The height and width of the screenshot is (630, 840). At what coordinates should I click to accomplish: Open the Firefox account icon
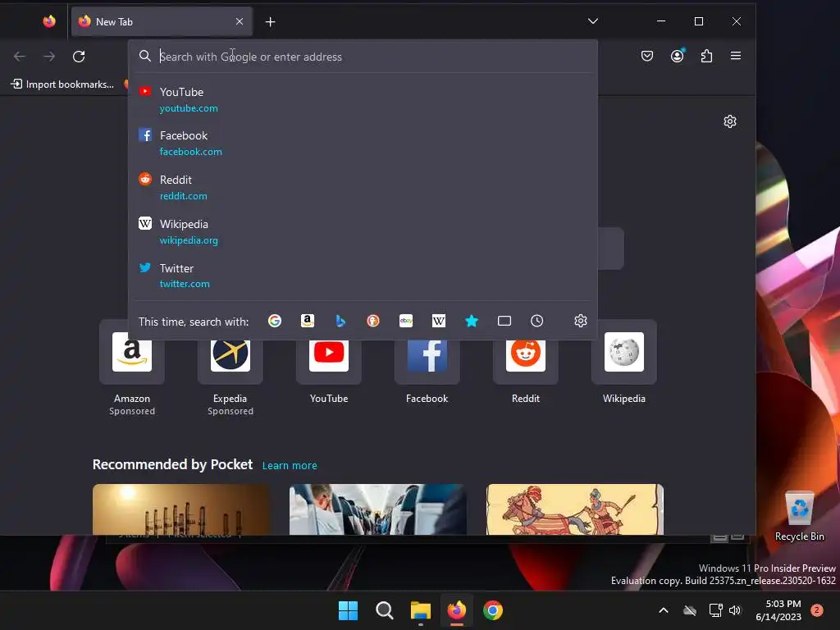coord(677,56)
